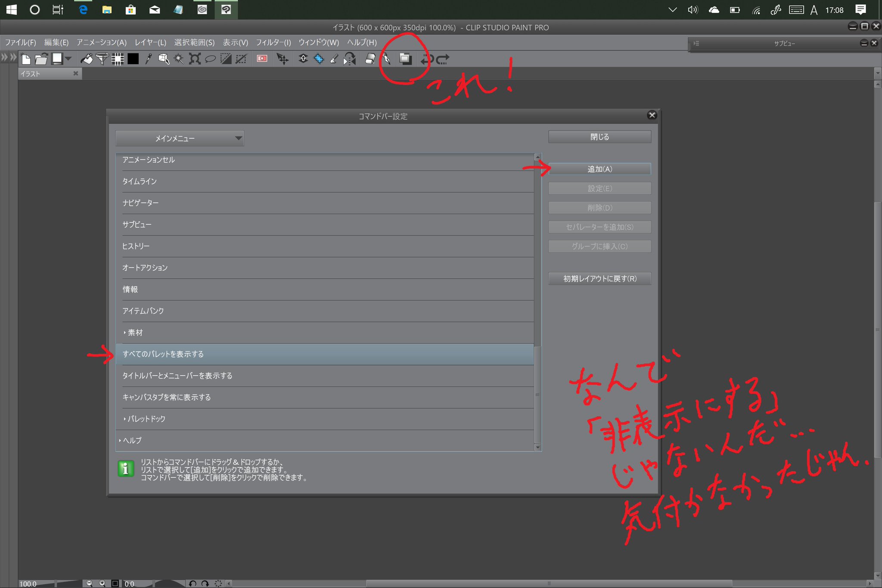
Task: Click the black color square in command bar
Action: tap(133, 59)
